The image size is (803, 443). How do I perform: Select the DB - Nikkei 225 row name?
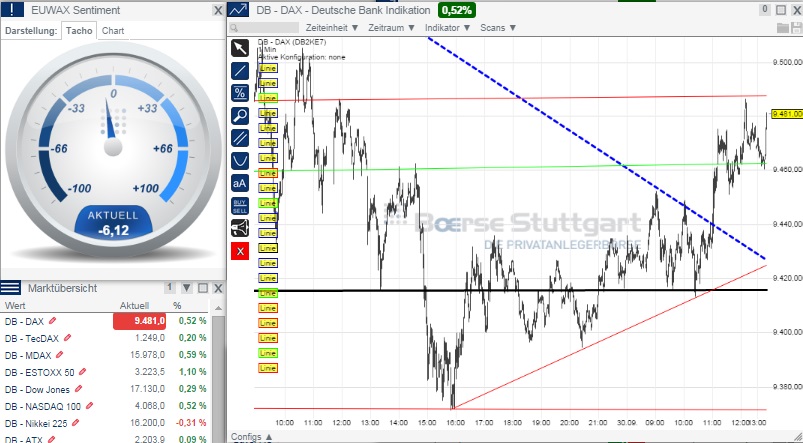click(36, 423)
